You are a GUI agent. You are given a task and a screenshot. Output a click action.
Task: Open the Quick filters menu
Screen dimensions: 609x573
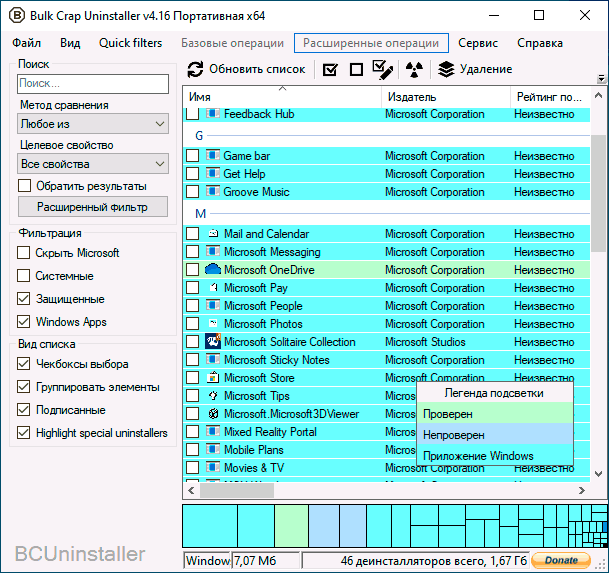pos(130,43)
